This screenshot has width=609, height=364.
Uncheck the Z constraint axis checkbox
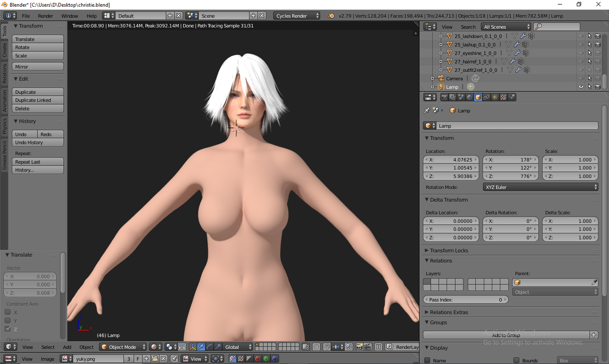point(8,329)
